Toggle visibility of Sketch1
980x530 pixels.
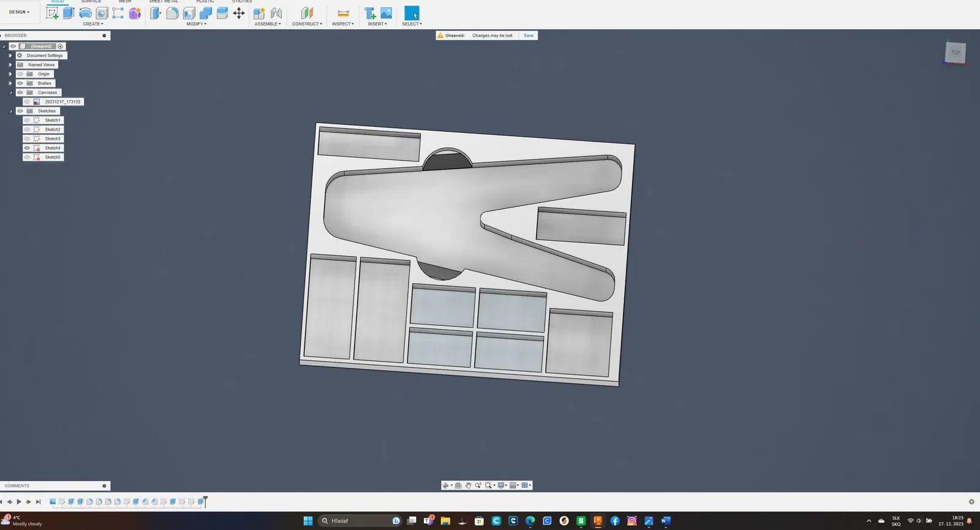pos(27,120)
